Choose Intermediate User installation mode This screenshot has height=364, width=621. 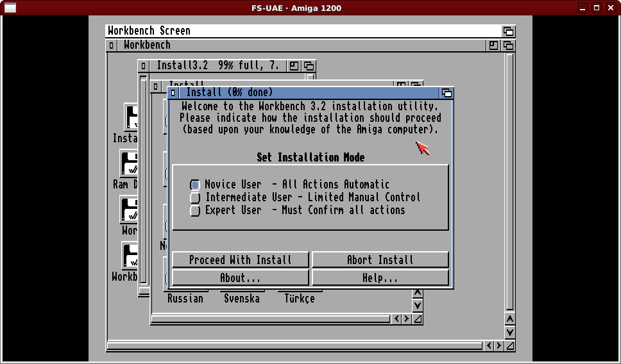pyautogui.click(x=195, y=197)
